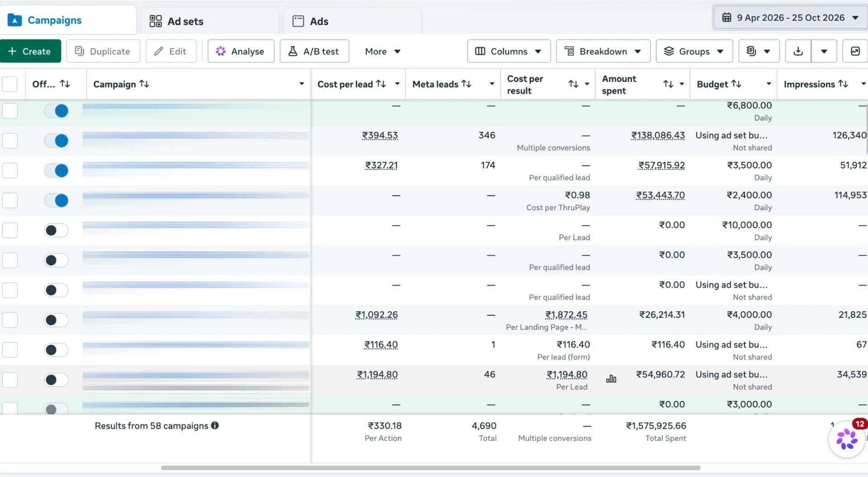Viewport: 868px width, 477px height.
Task: Sort by Budget column
Action: pos(736,84)
